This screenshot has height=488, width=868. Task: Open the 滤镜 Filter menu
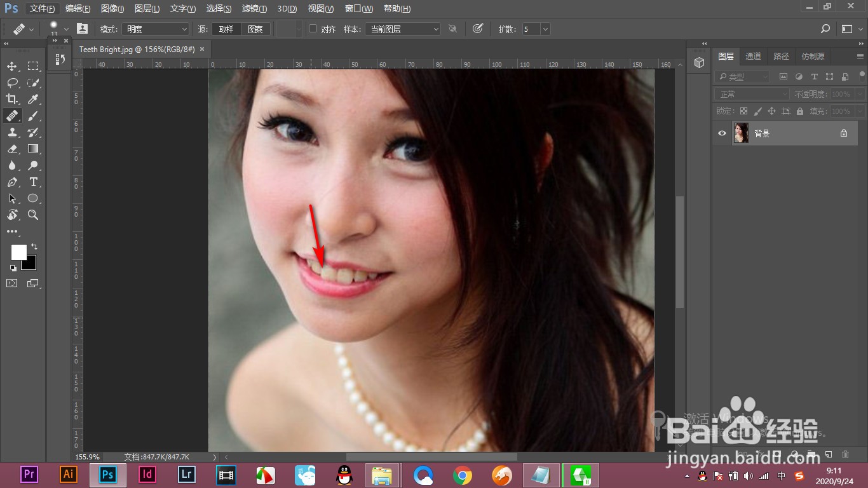255,9
